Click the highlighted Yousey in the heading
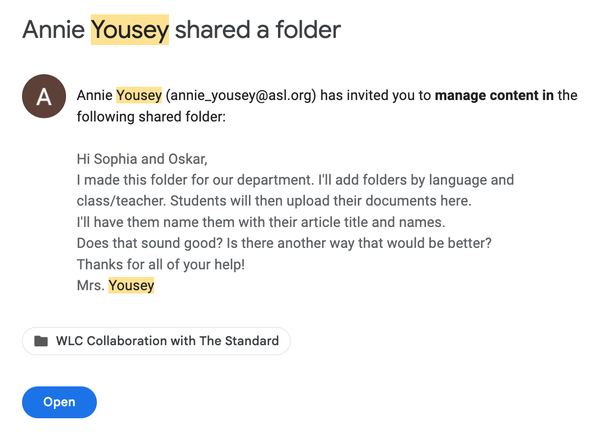The height and width of the screenshot is (432, 600). [130, 29]
